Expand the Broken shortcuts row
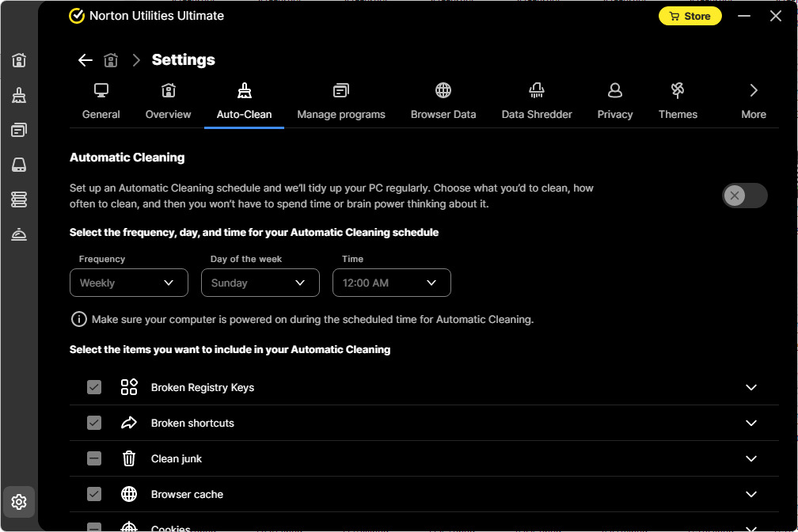Viewport: 798px width, 532px height. 750,423
